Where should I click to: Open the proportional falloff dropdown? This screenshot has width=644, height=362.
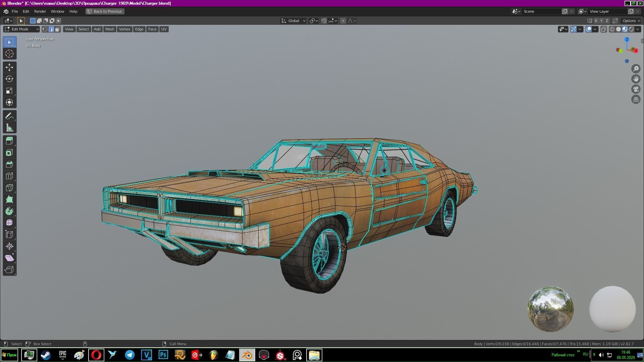coord(352,21)
